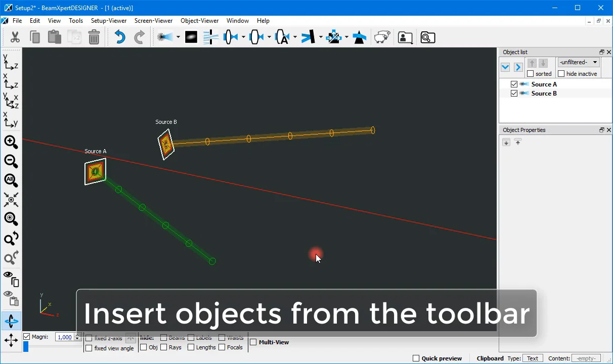Undo the last action with the blue arrow
The width and height of the screenshot is (613, 364).
120,37
